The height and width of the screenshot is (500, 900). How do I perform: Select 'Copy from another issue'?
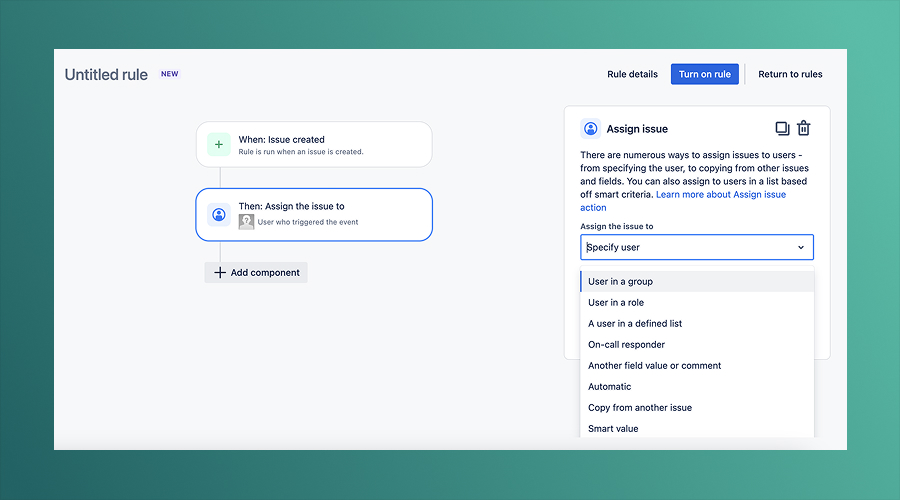tap(697, 408)
